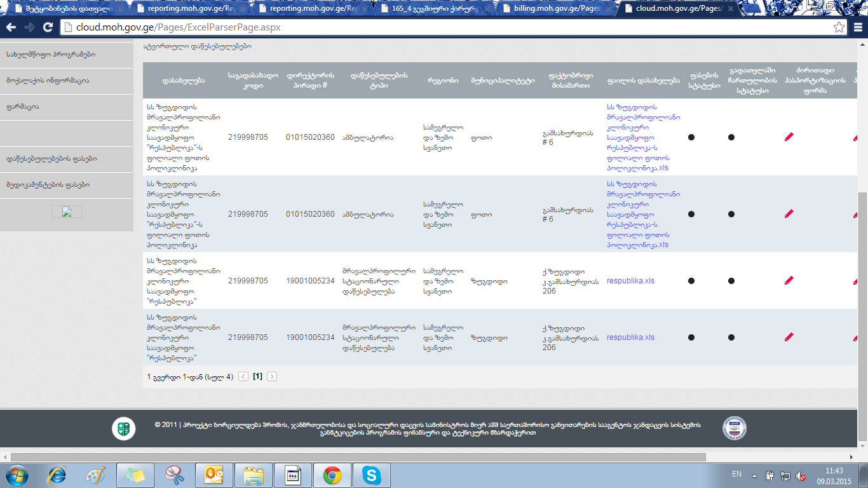Click page number [1] in the pagination
The height and width of the screenshot is (488, 868).
(x=257, y=377)
